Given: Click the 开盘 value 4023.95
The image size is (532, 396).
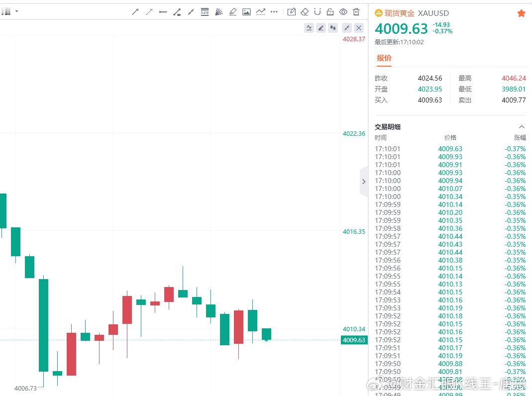Looking at the screenshot, I should tap(430, 89).
